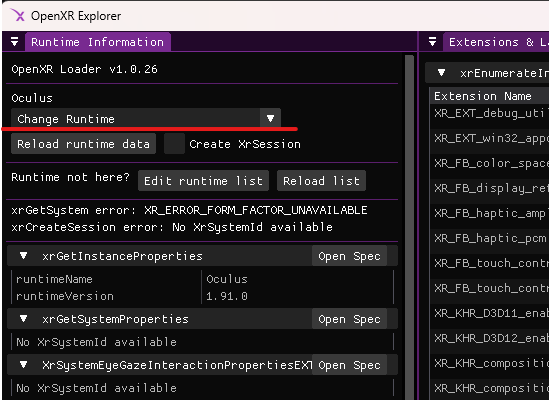Open the Extensions panel menu arrow
This screenshot has height=400, width=549.
point(432,42)
